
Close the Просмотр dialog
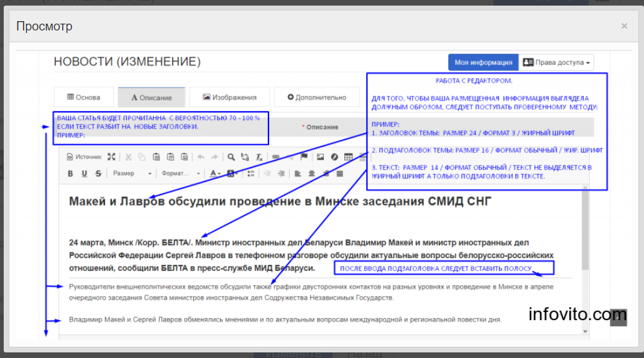(624, 26)
